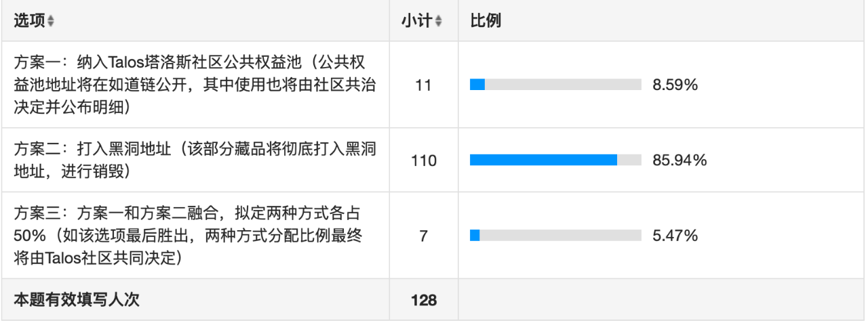868x323 pixels.
Task: Click the 85.94% percentage label
Action: click(680, 160)
